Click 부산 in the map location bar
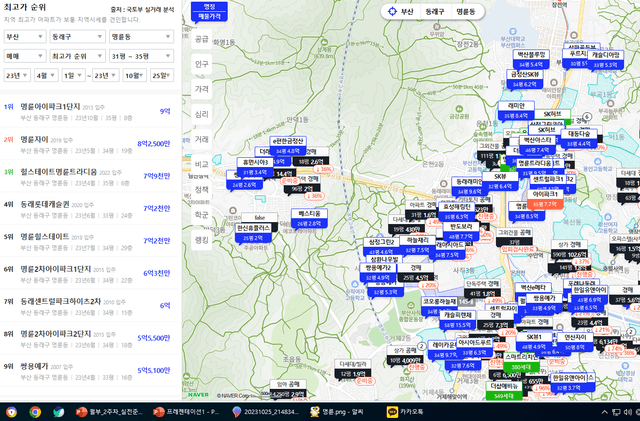This screenshot has height=421, width=640. click(407, 11)
